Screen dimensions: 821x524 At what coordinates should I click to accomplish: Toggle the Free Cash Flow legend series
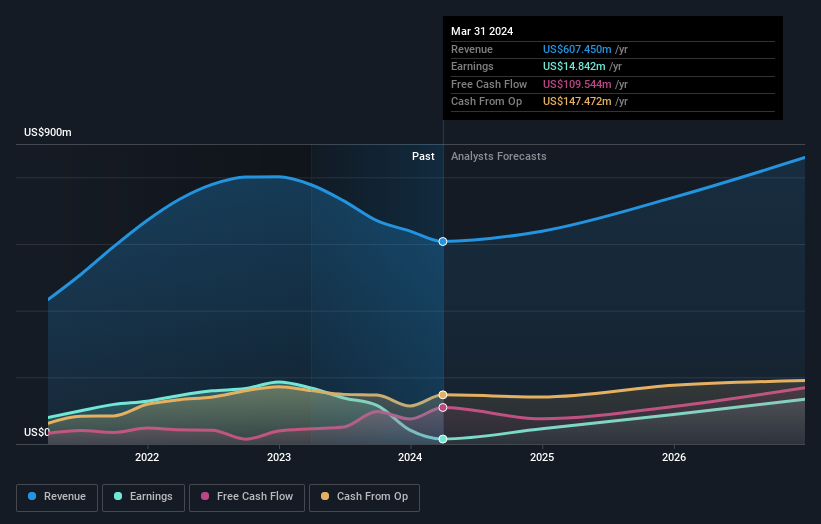coord(247,497)
